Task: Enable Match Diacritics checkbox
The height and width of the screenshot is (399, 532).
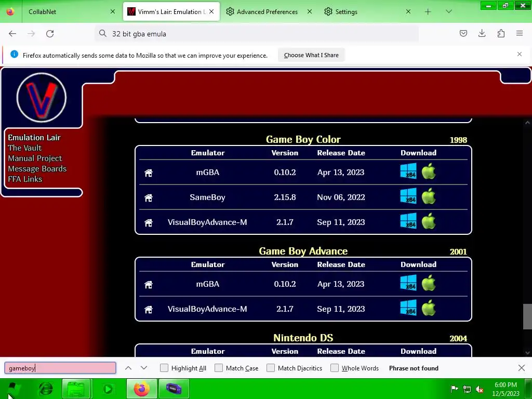Action: (x=271, y=368)
